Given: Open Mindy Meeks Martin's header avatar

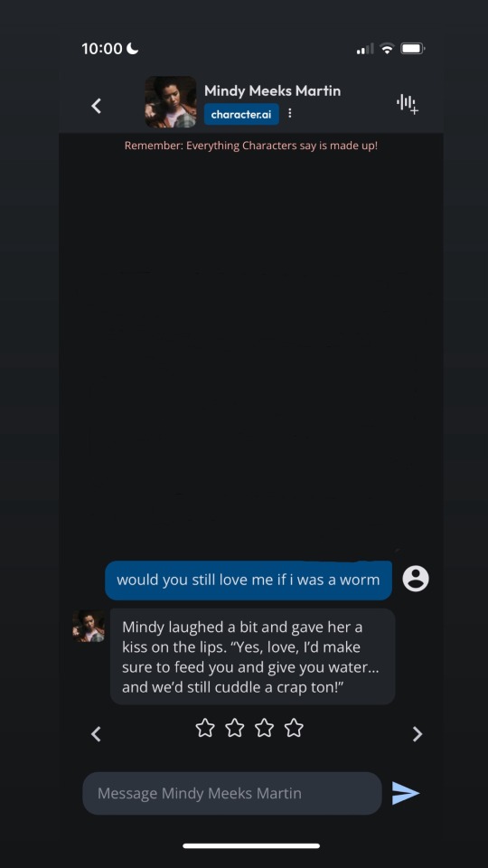Looking at the screenshot, I should pos(171,102).
